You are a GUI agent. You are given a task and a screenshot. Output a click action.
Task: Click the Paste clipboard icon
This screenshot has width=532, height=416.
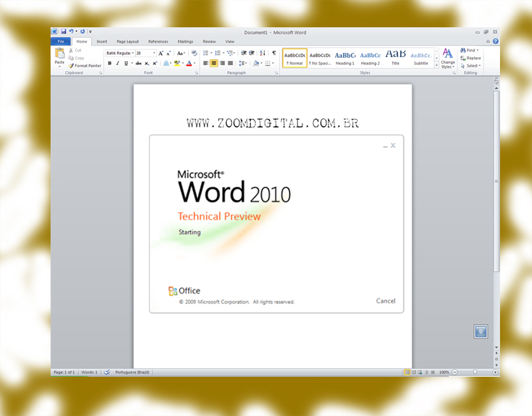(60, 53)
